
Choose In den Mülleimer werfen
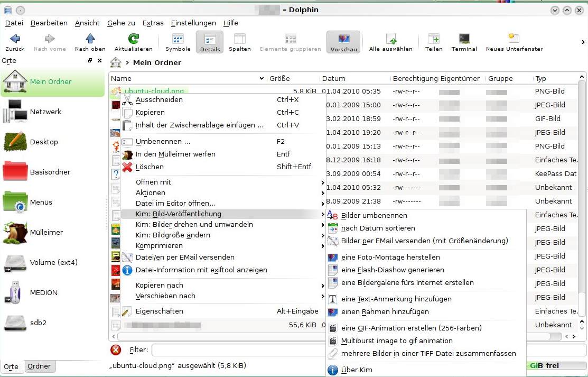[x=223, y=154]
